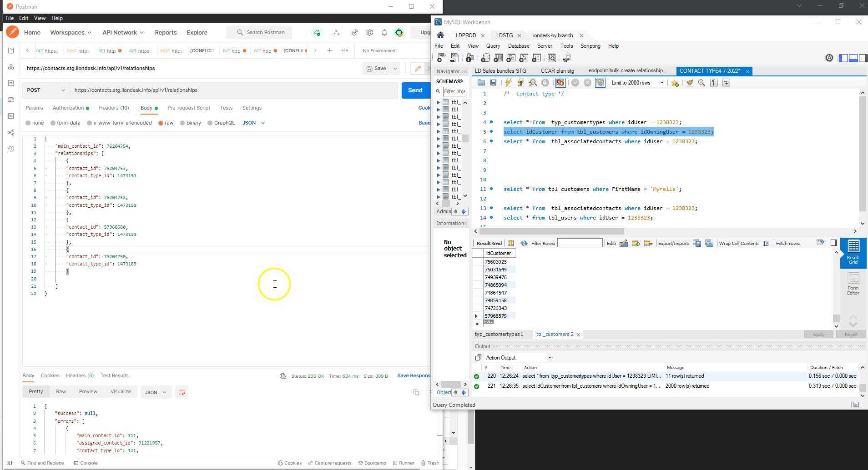The image size is (868, 470).
Task: Copy the response with the copy icon in Postman
Action: 416,392
